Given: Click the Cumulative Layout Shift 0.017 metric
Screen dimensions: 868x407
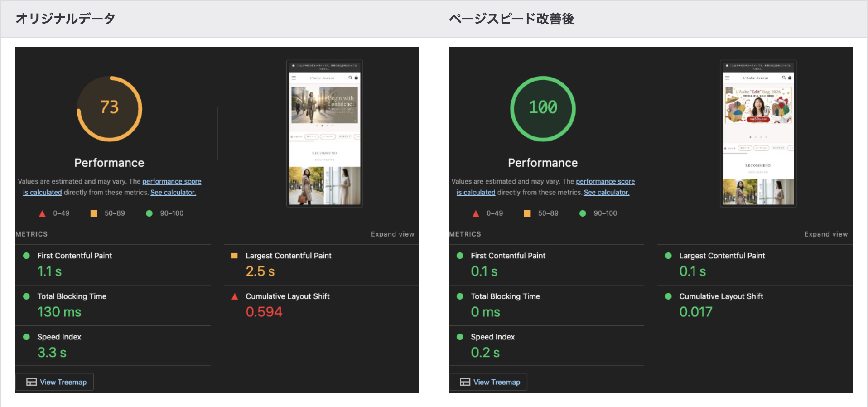Looking at the screenshot, I should (x=720, y=305).
